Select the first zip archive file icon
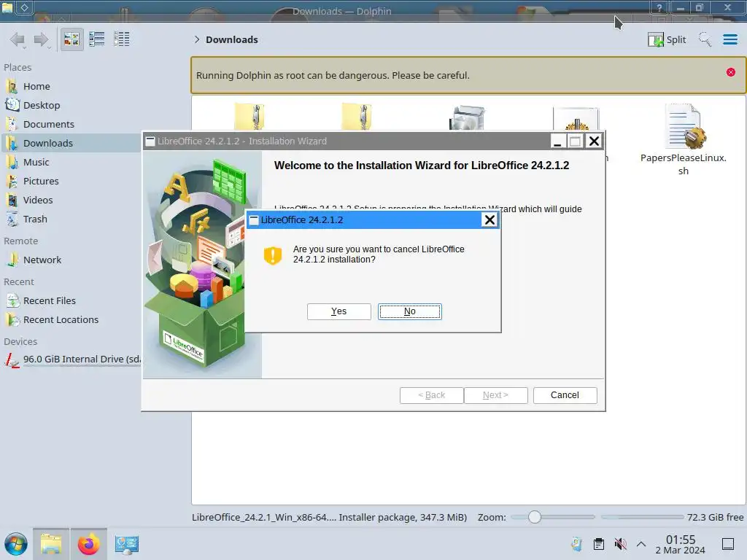747x560 pixels. tap(249, 116)
